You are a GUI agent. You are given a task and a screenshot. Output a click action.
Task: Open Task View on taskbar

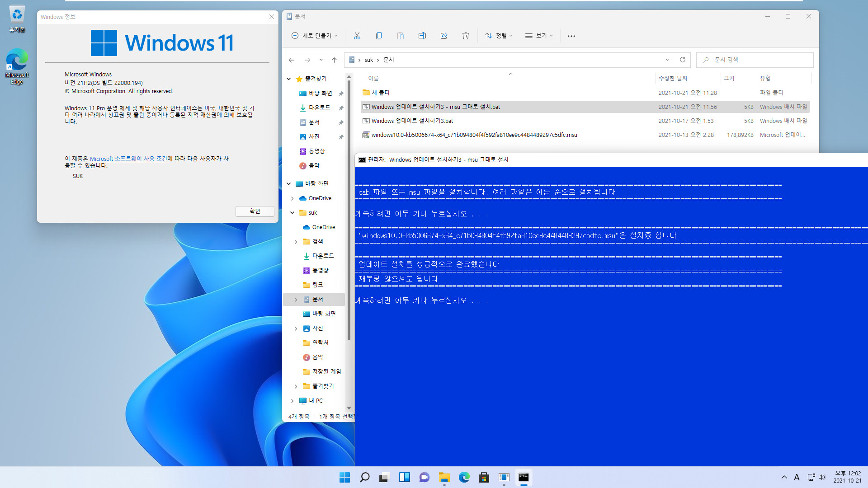384,477
